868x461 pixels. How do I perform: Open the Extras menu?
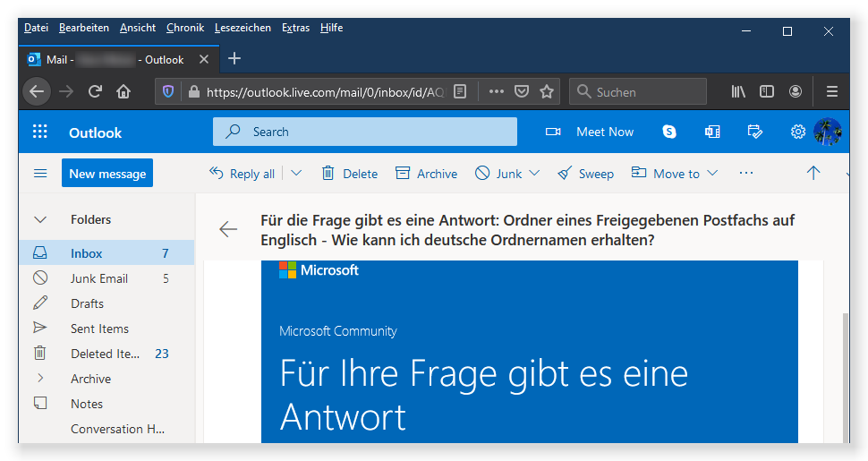(x=295, y=28)
